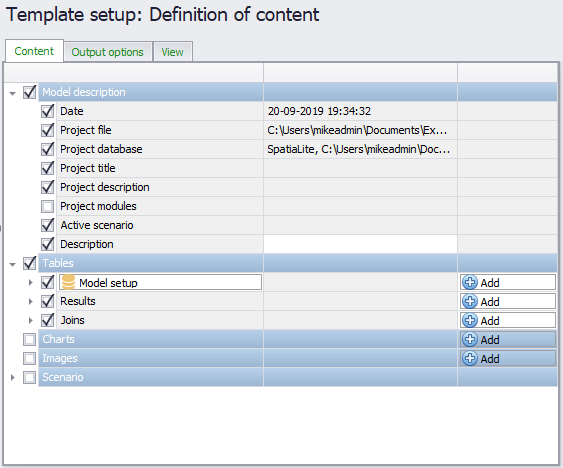The height and width of the screenshot is (468, 563).
Task: Select the Project file path value
Action: (x=357, y=130)
